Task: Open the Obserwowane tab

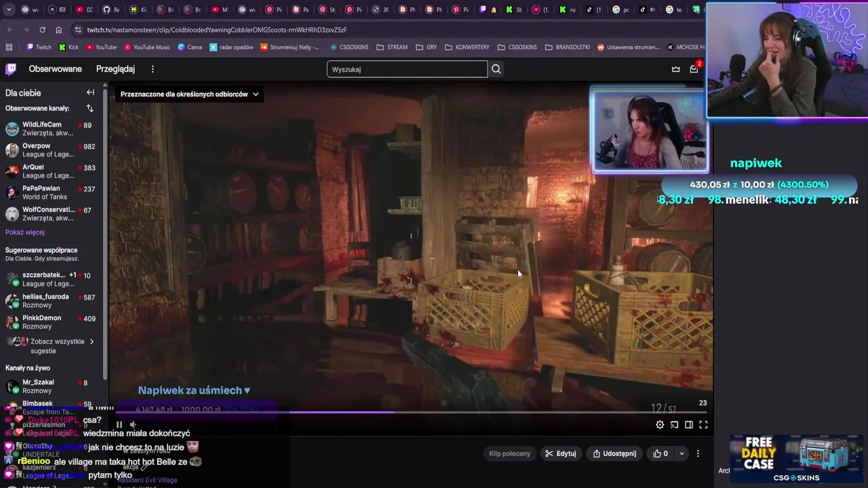Action: [x=55, y=69]
